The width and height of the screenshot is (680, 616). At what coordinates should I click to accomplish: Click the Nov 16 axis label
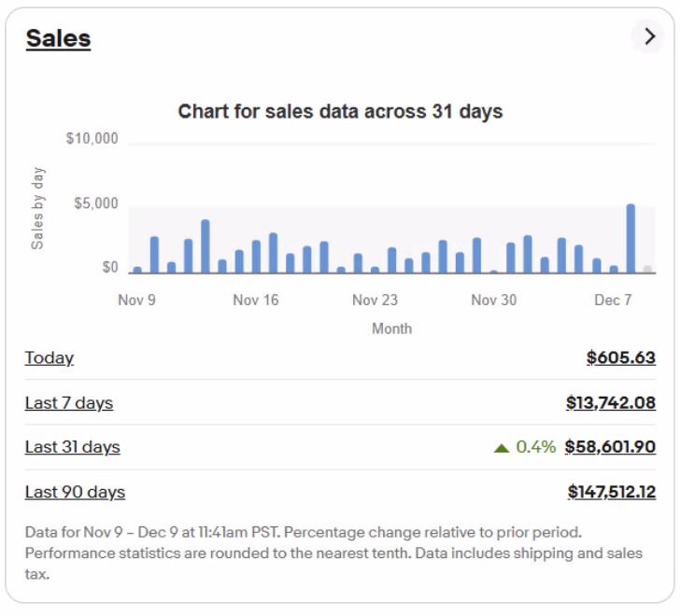pos(256,300)
